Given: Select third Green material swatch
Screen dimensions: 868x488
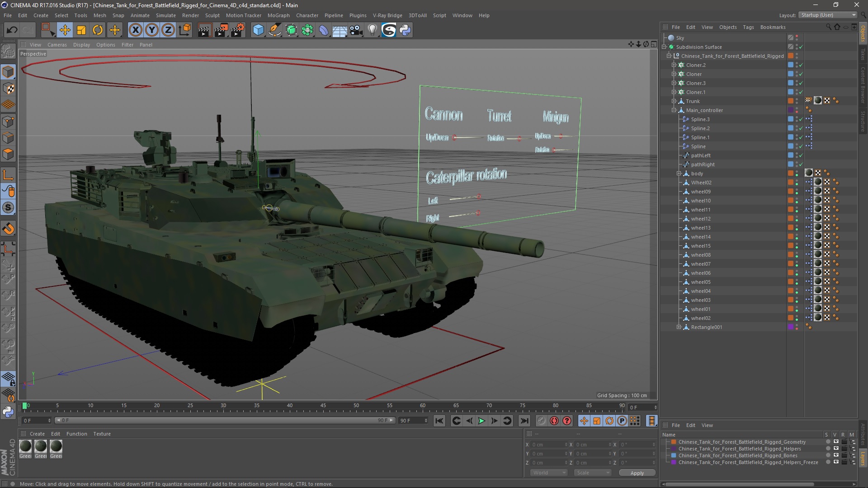Looking at the screenshot, I should 56,446.
